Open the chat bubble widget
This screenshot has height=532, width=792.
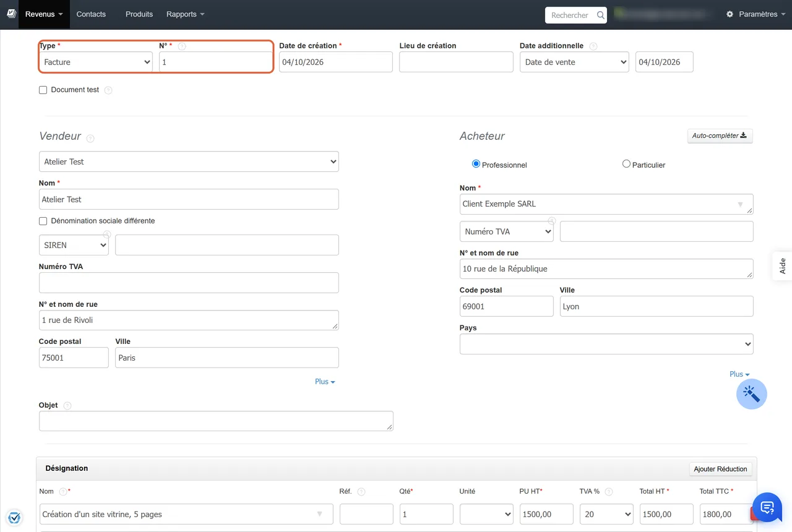[x=767, y=508]
